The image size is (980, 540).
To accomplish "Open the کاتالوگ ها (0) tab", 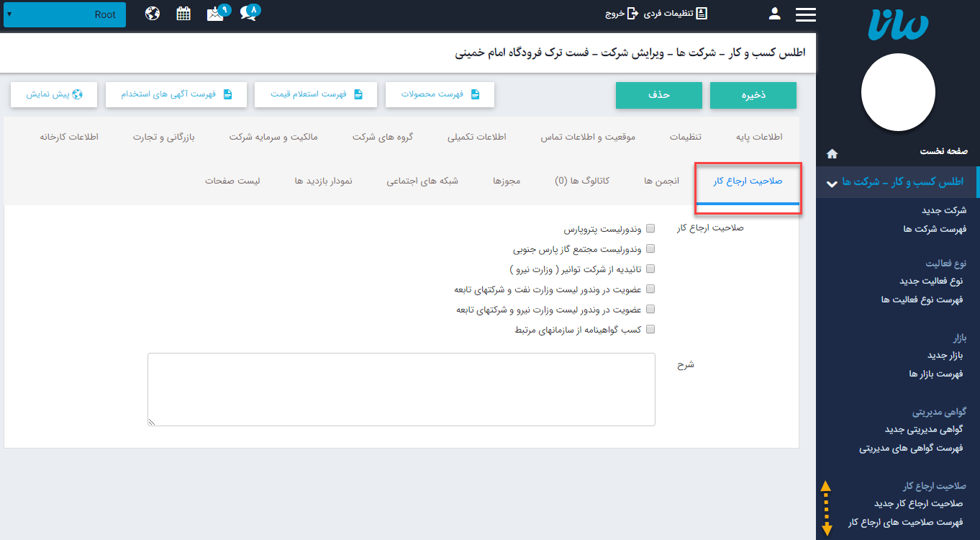I will coord(581,181).
